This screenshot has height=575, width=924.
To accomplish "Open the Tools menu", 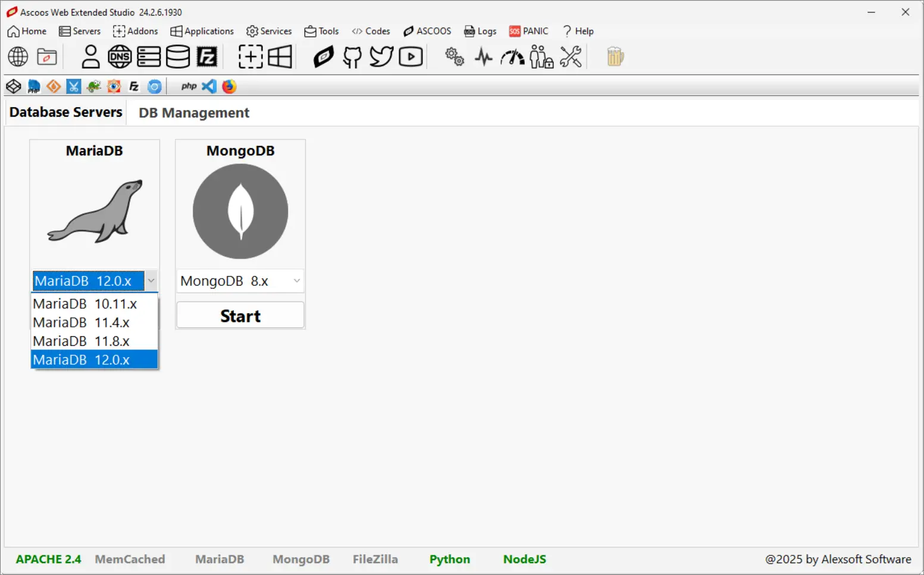I will (321, 31).
